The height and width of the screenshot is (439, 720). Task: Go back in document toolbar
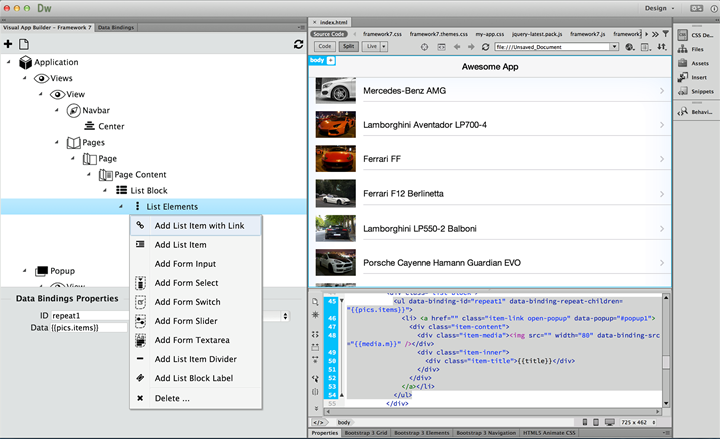[x=457, y=47]
